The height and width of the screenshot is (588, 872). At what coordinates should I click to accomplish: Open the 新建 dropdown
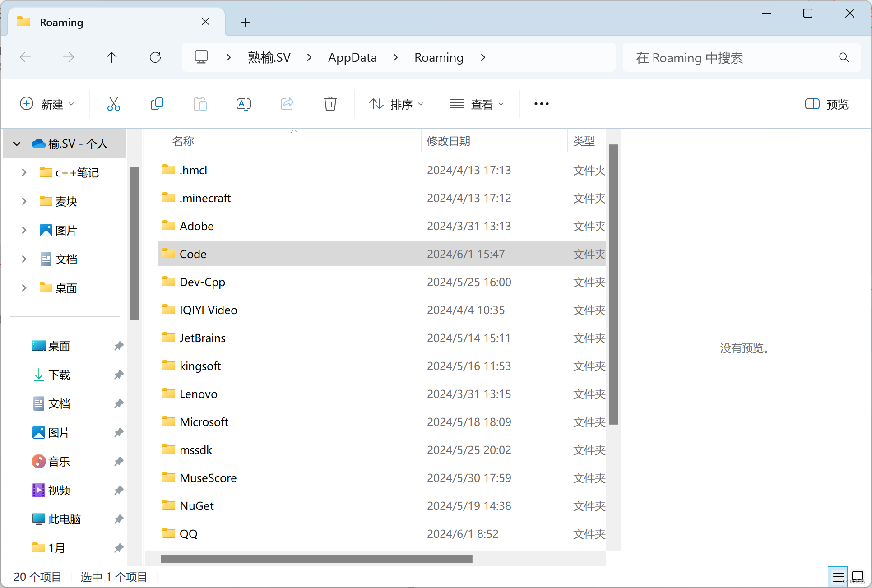[x=47, y=104]
